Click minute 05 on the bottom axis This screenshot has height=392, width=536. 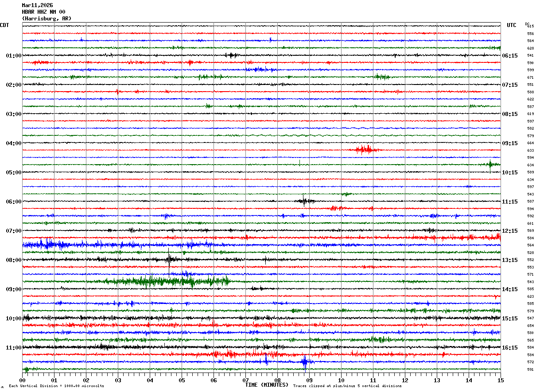point(182,380)
